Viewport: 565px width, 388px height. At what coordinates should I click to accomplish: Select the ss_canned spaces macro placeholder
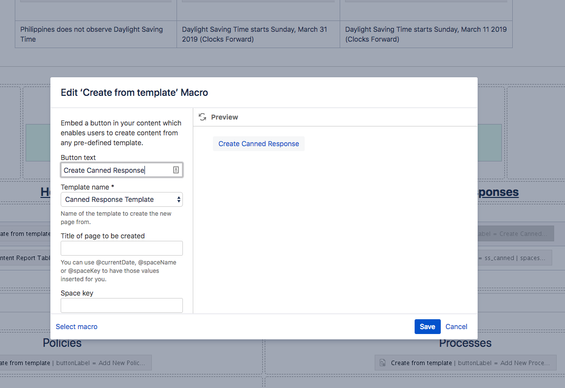515,258
